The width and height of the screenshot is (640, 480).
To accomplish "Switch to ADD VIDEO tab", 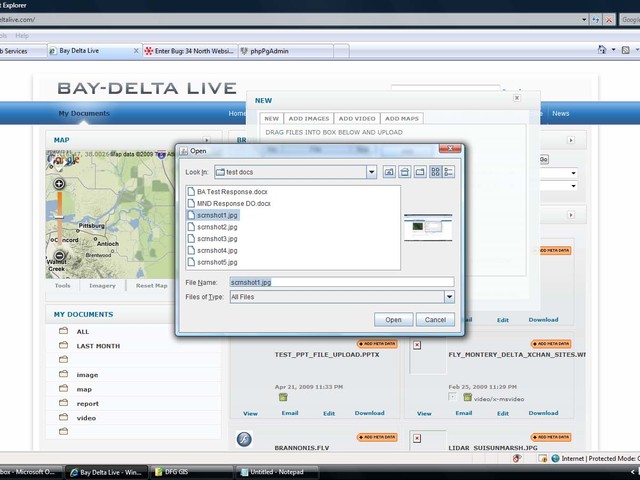I will [x=357, y=118].
